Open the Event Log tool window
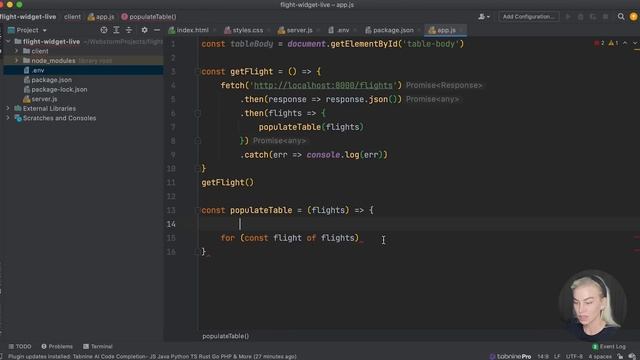640x360 pixels. 609,347
